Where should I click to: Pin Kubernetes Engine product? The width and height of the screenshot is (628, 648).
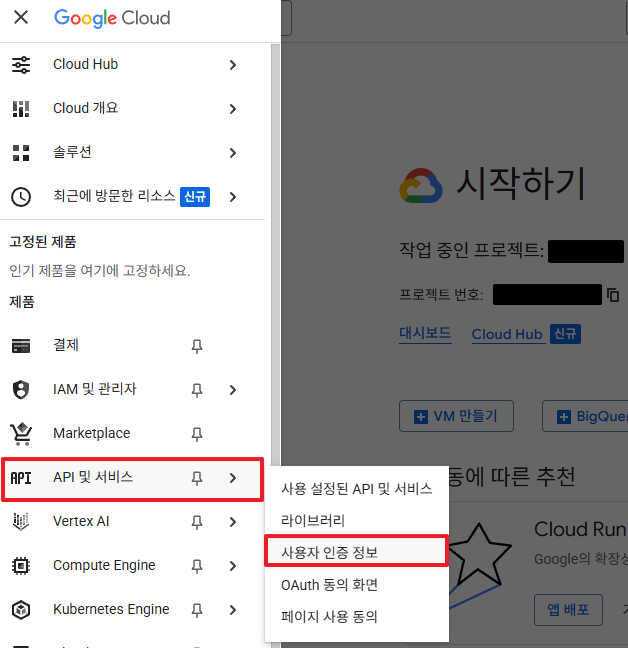(x=197, y=610)
